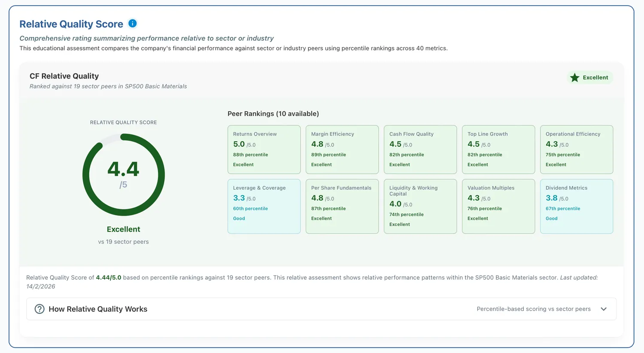644x353 pixels.
Task: Click the Valuation Multiples card
Action: point(498,206)
